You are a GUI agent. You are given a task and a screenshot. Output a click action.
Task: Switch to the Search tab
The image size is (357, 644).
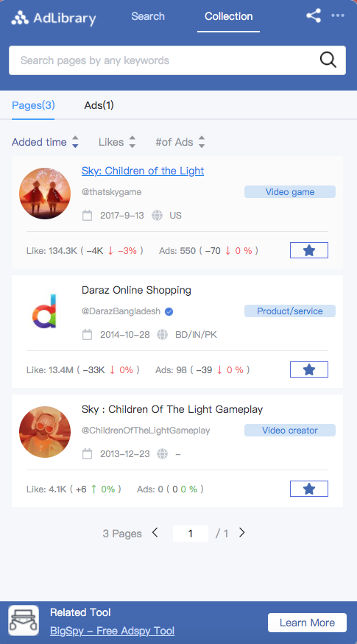(148, 16)
